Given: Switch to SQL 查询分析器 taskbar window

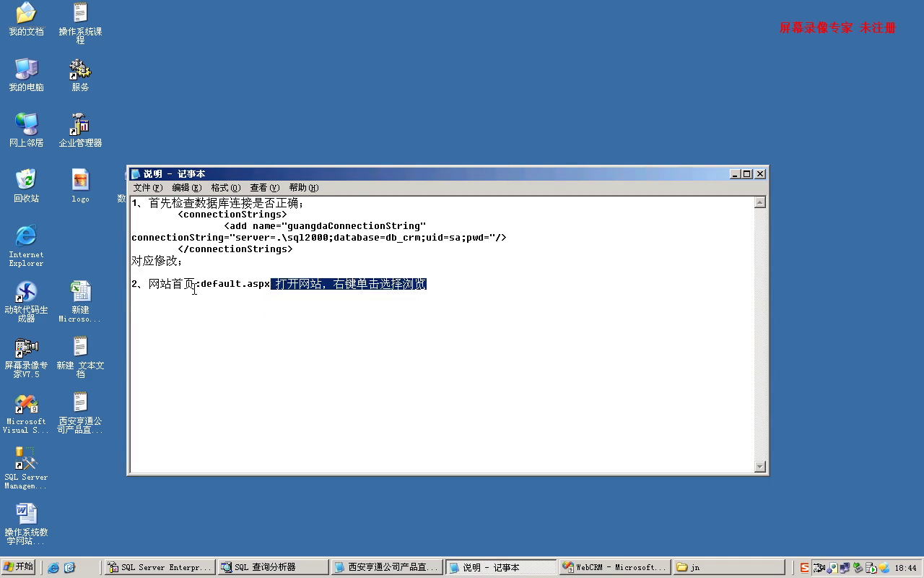Looking at the screenshot, I should click(273, 568).
